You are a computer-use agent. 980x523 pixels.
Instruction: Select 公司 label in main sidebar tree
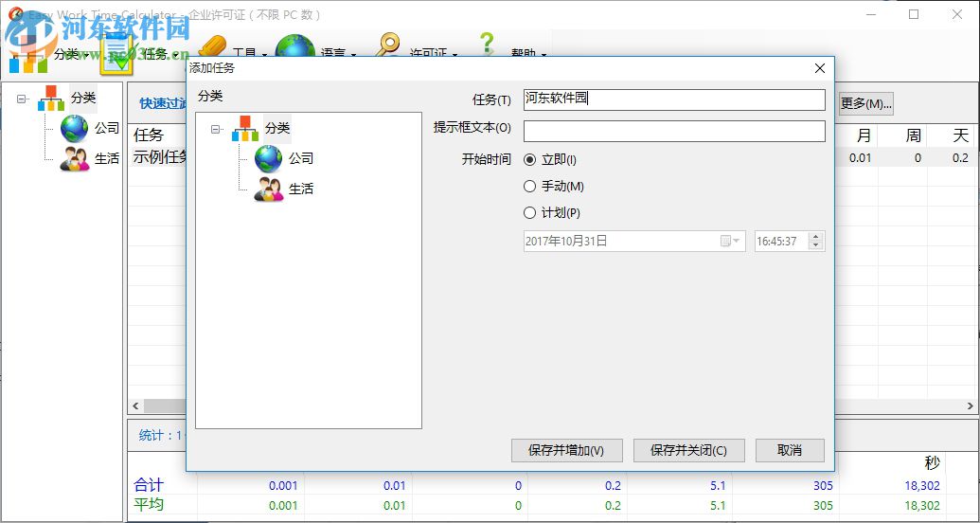click(106, 128)
